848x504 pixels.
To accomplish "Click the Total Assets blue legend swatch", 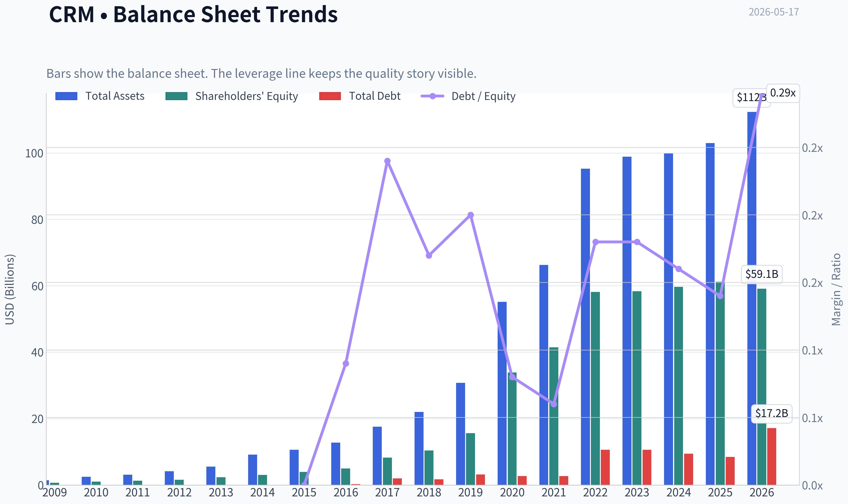I will [66, 96].
